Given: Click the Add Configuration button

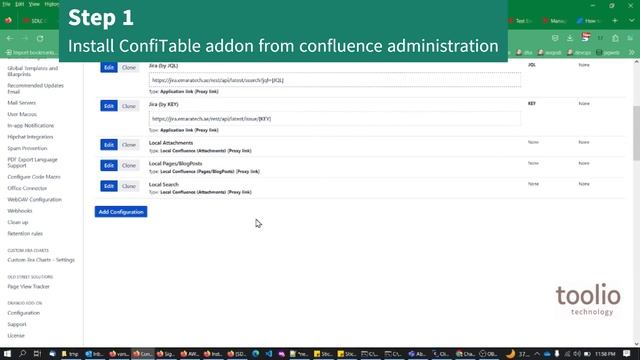Looking at the screenshot, I should point(121,212).
